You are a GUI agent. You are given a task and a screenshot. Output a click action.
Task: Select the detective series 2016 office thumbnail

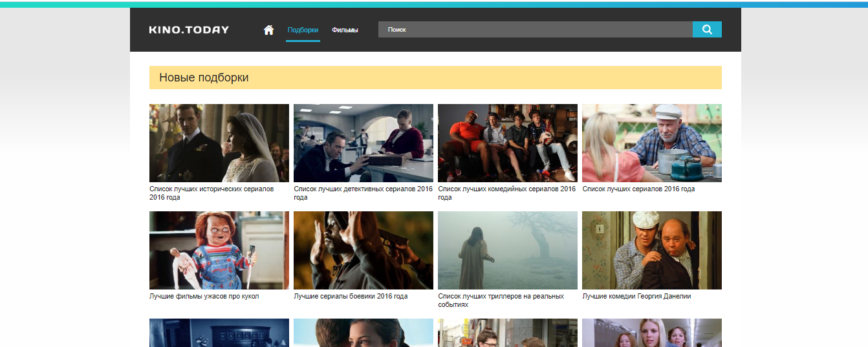[x=363, y=143]
